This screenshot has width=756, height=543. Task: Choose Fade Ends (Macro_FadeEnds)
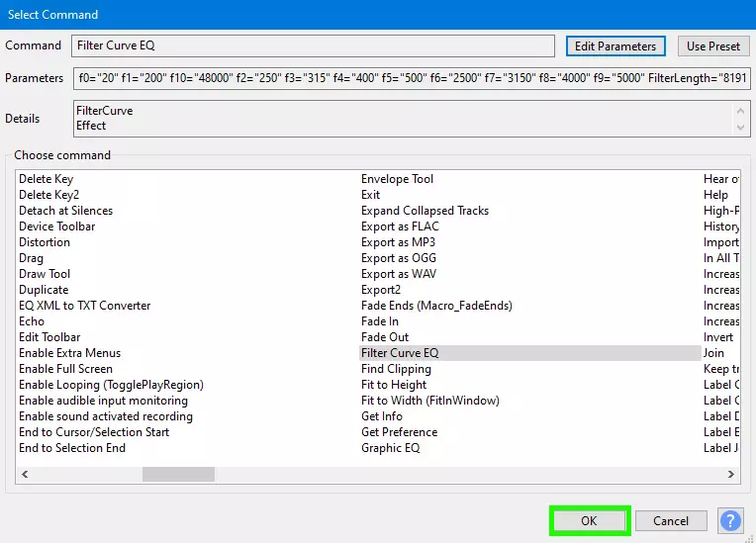point(436,306)
